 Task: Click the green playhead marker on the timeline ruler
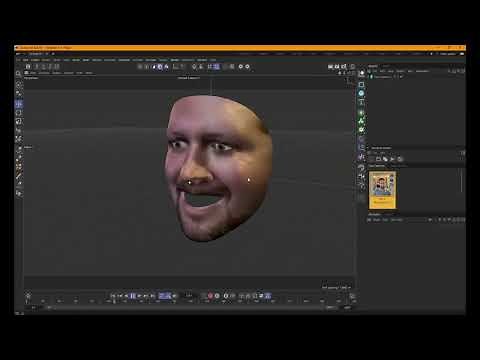114,302
